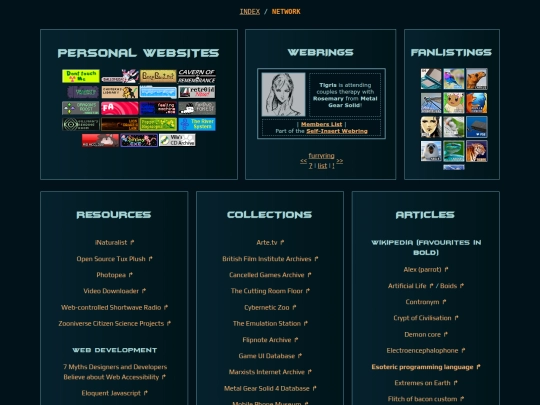The image size is (540, 405).
Task: Open the Self-Insert Webring link
Action: tap(337, 131)
